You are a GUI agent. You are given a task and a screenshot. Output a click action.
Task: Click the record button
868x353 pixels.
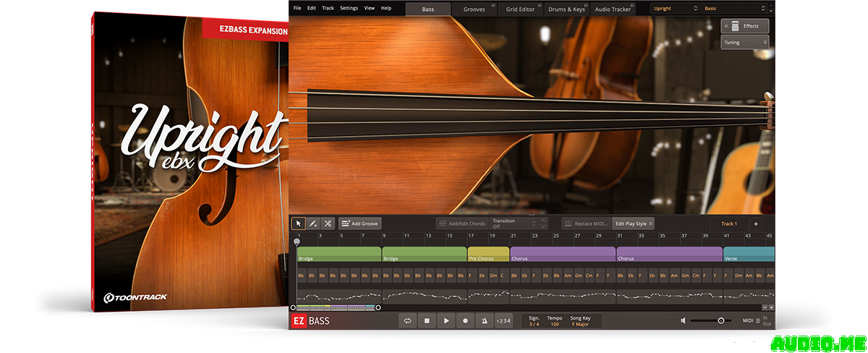[x=465, y=320]
